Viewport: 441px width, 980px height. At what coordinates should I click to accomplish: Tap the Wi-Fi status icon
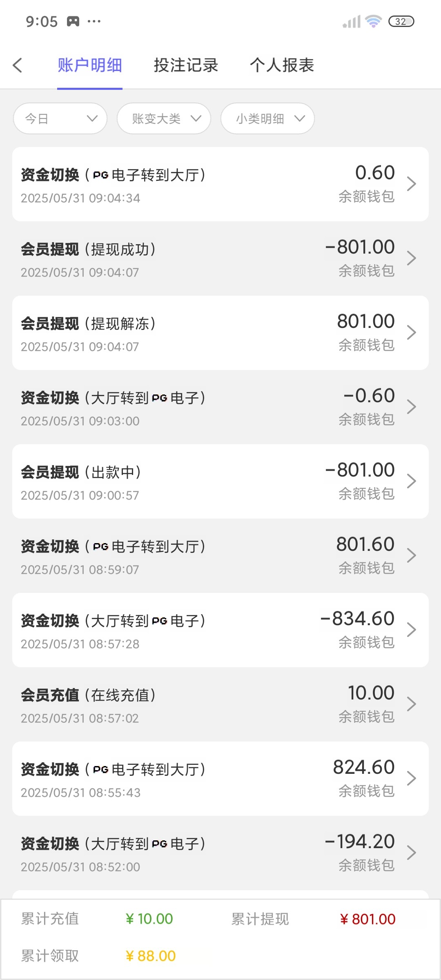[x=373, y=21]
